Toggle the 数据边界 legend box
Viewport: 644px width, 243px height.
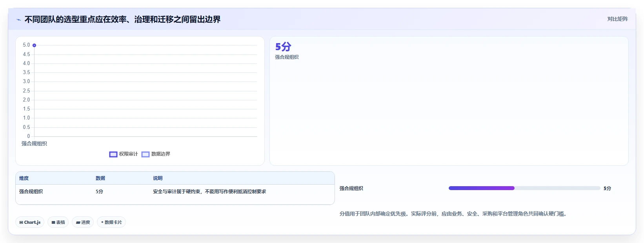point(146,154)
